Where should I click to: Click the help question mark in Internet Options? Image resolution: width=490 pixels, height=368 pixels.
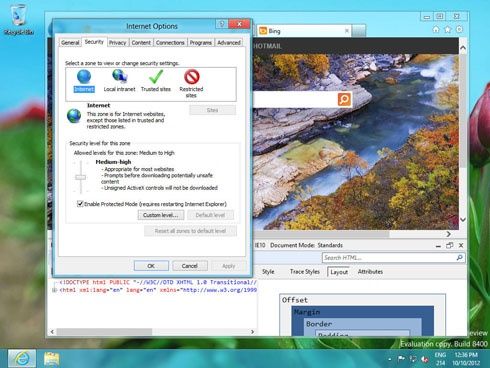coord(221,24)
